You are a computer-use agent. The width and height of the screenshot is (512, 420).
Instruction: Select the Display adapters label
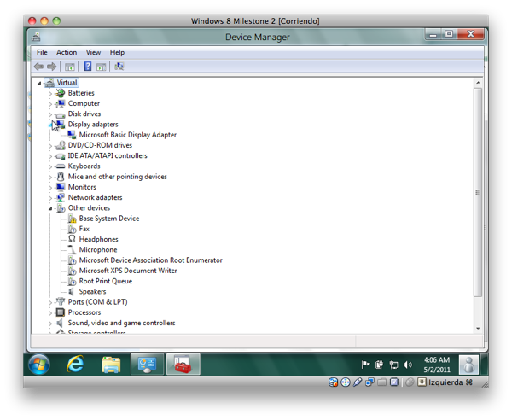coord(93,124)
